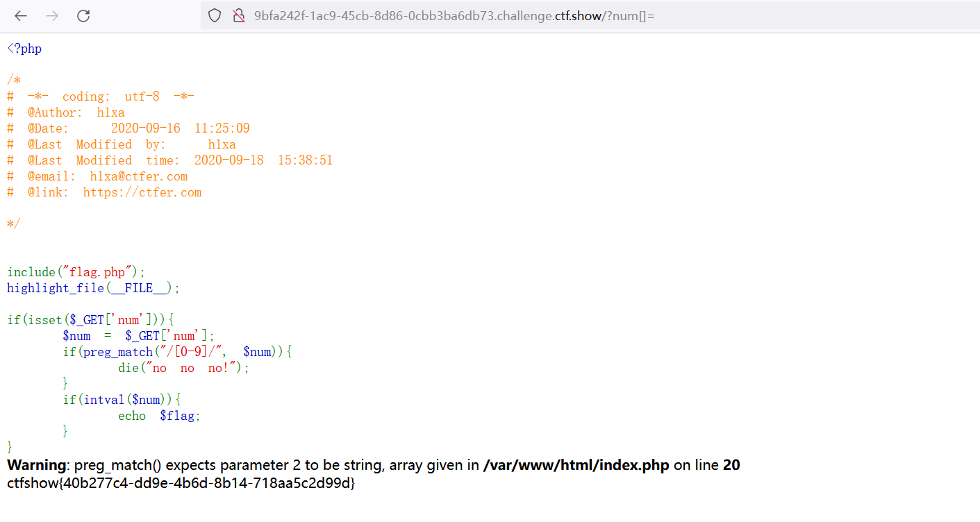Click the ctfshow flag string output
This screenshot has height=522, width=980.
tap(181, 483)
